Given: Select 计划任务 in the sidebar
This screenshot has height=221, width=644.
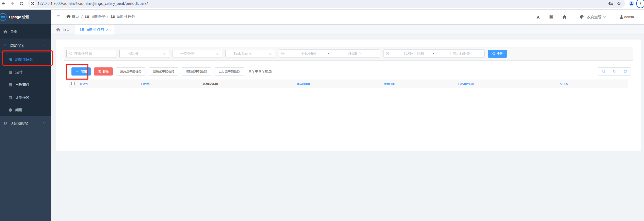Looking at the screenshot, I should tap(25, 97).
